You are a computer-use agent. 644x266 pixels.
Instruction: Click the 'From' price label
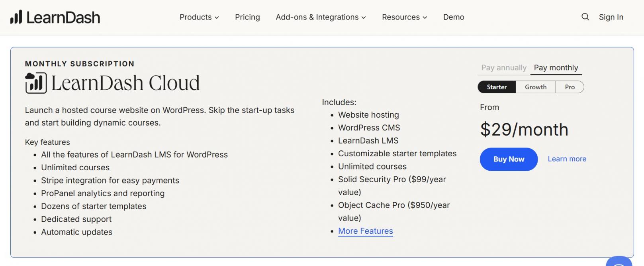[489, 107]
